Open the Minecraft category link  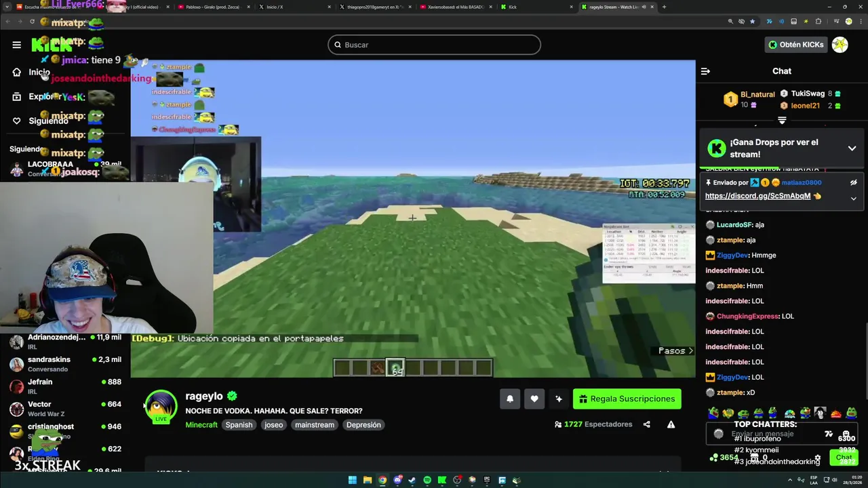(x=201, y=425)
